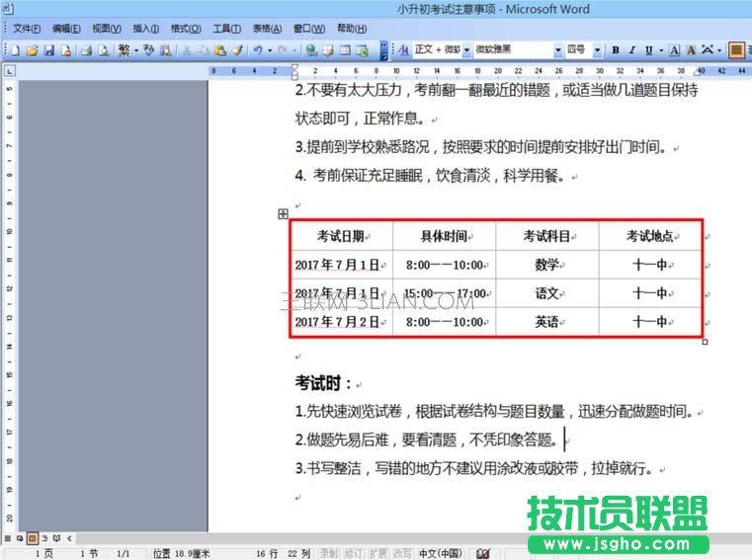752x560 pixels.
Task: Open the 窗口(W) menu
Action: (x=309, y=29)
